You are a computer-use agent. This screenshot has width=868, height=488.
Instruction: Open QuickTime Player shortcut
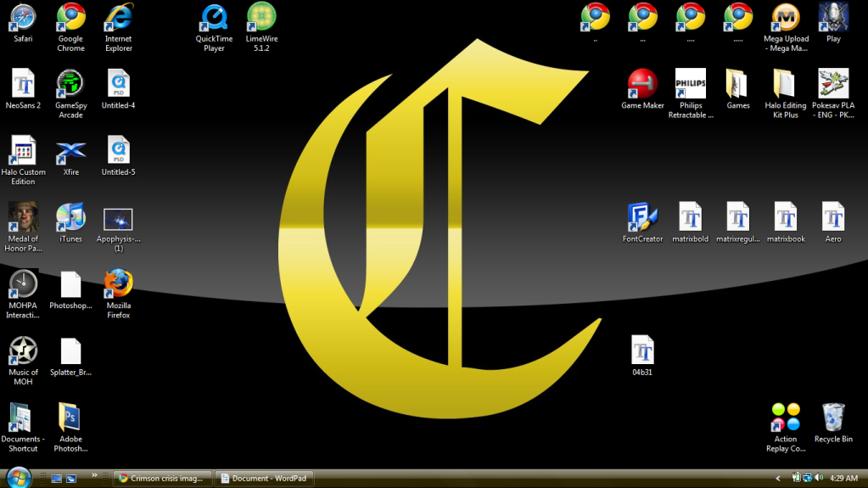(x=214, y=17)
